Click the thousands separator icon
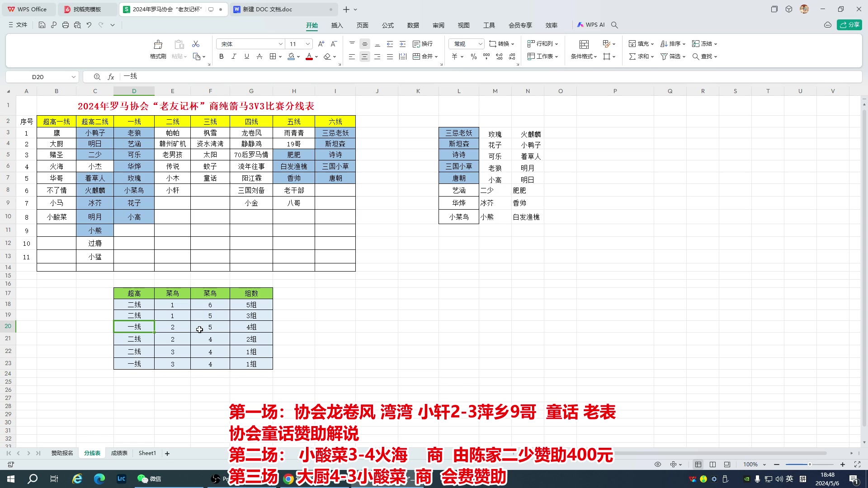The image size is (868, 488). [486, 56]
